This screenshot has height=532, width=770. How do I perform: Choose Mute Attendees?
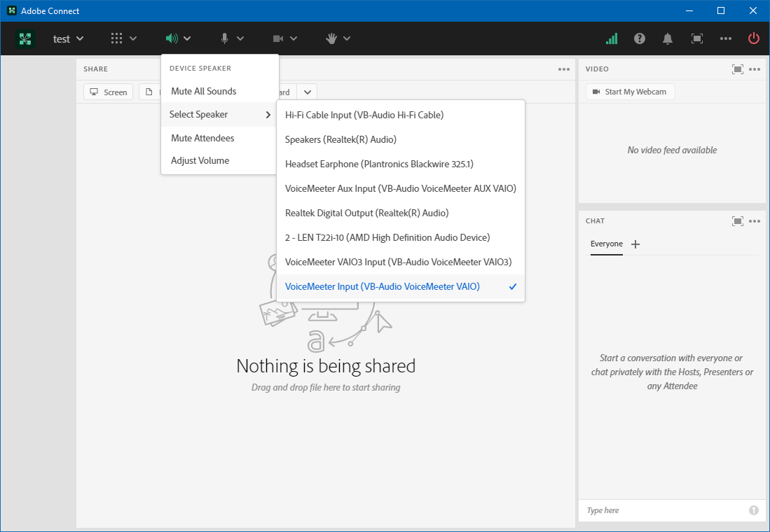click(x=219, y=138)
